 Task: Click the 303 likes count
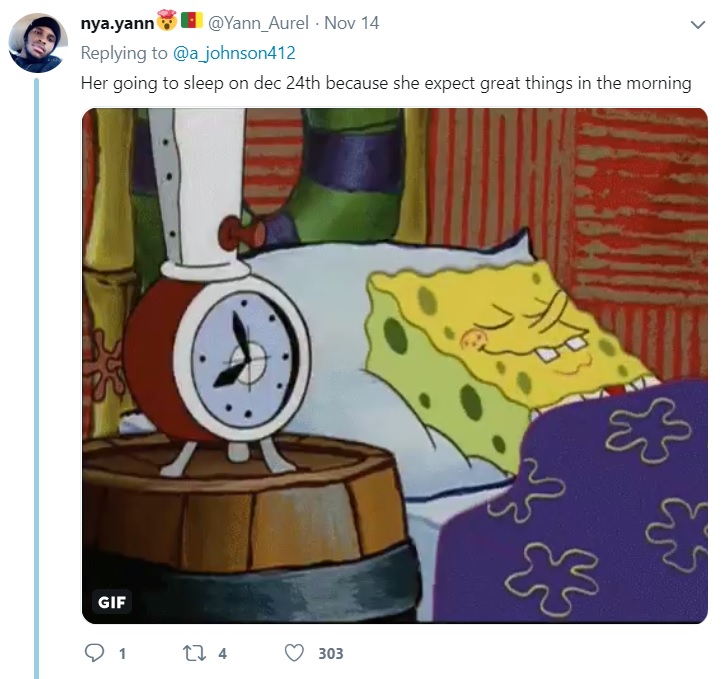click(330, 654)
